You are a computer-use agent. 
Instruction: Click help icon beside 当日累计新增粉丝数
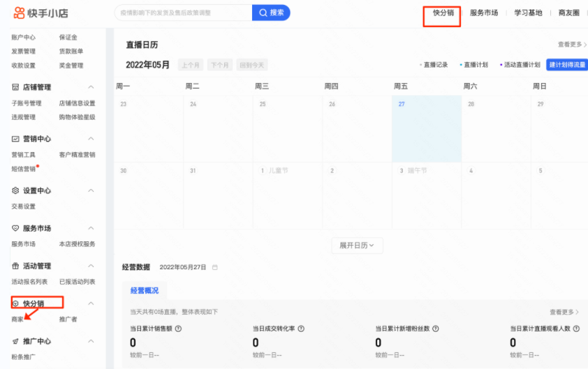point(435,329)
